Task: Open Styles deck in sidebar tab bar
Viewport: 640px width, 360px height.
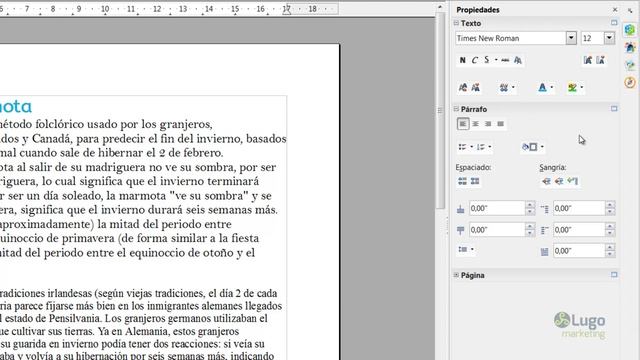Action: pyautogui.click(x=630, y=47)
